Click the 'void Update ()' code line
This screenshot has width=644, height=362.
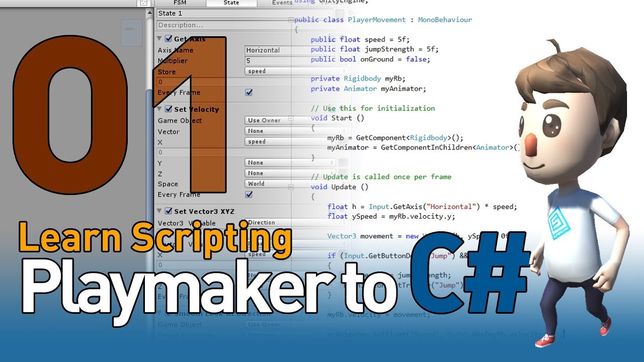pyautogui.click(x=340, y=187)
